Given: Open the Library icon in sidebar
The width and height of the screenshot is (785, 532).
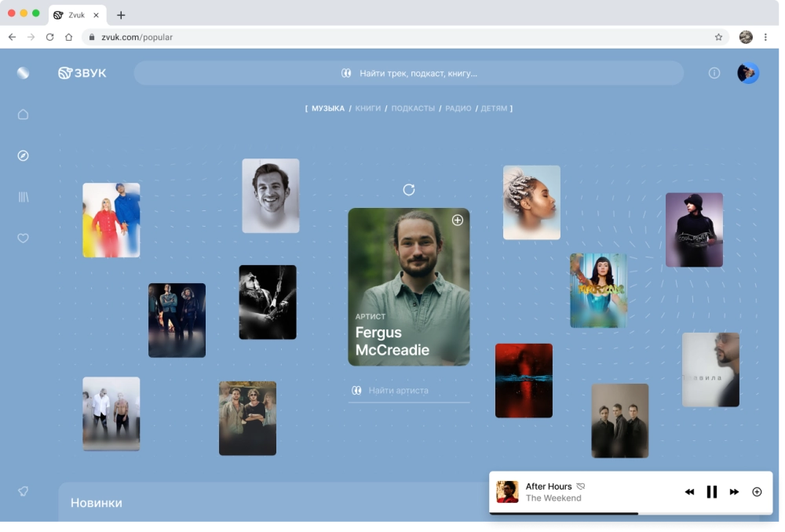Looking at the screenshot, I should pyautogui.click(x=23, y=197).
